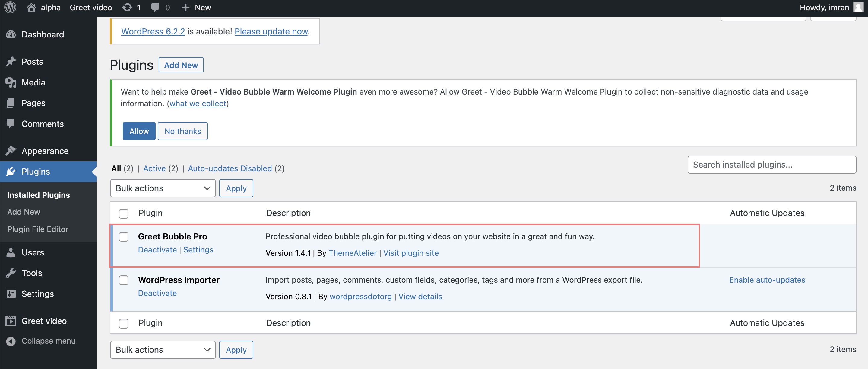Open the Plugin File Editor submenu item
This screenshot has width=868, height=369.
tap(38, 229)
